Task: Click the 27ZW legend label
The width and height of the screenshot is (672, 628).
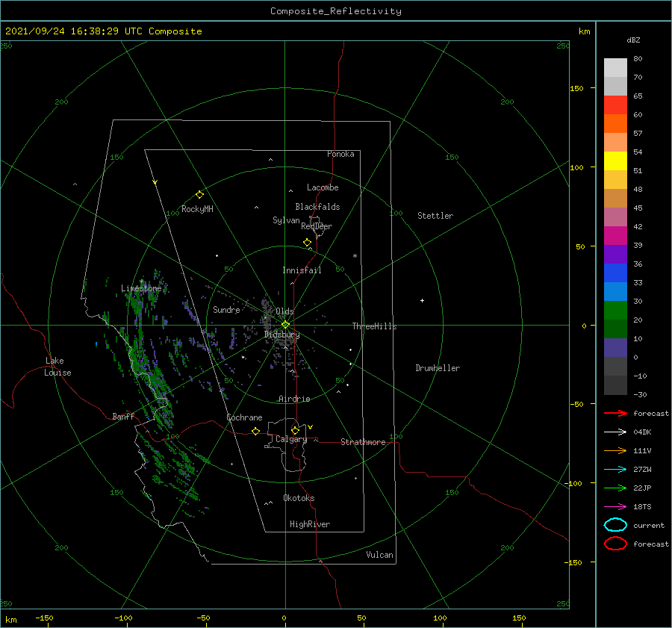Action: point(642,470)
